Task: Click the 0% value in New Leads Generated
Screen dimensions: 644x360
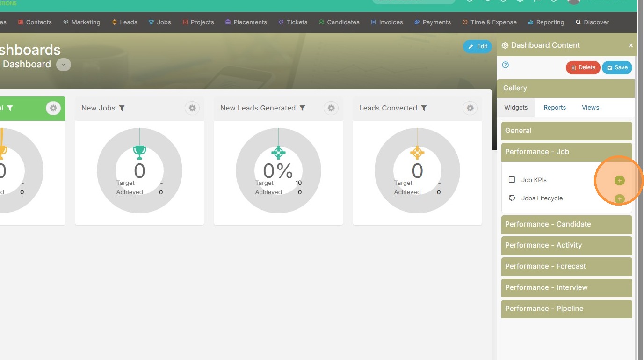Action: point(278,171)
